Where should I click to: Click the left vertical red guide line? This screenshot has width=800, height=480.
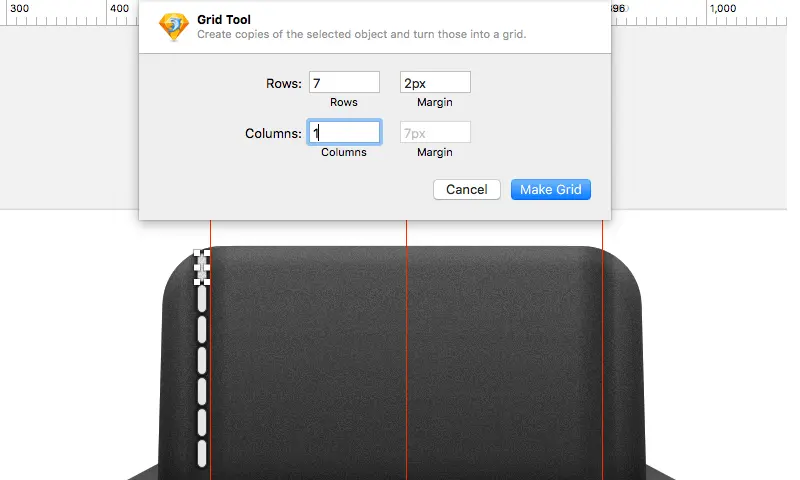pos(210,352)
